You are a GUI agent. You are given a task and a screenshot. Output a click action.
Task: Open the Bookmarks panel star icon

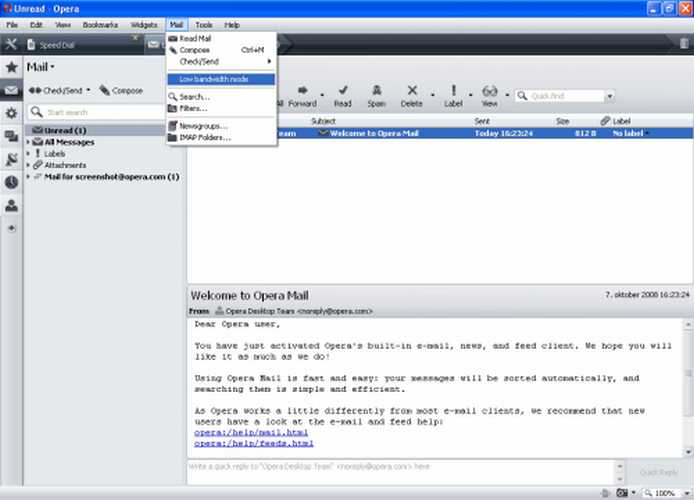(12, 67)
